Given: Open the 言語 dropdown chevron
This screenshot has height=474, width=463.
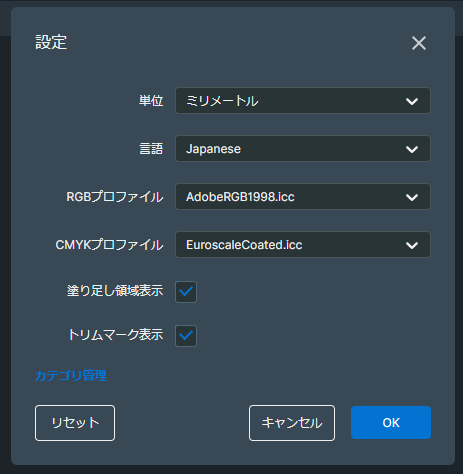Looking at the screenshot, I should (412, 149).
